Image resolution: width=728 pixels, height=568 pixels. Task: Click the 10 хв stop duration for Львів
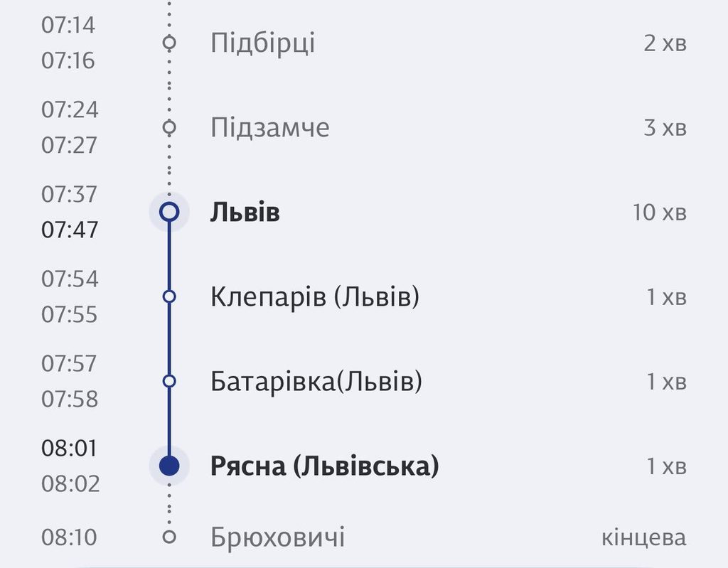click(659, 213)
